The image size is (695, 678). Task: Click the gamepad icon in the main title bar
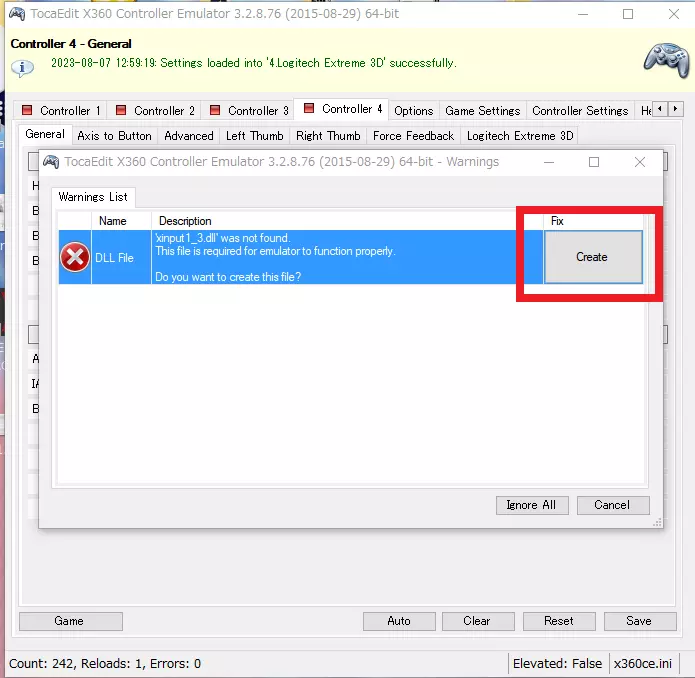[x=17, y=14]
